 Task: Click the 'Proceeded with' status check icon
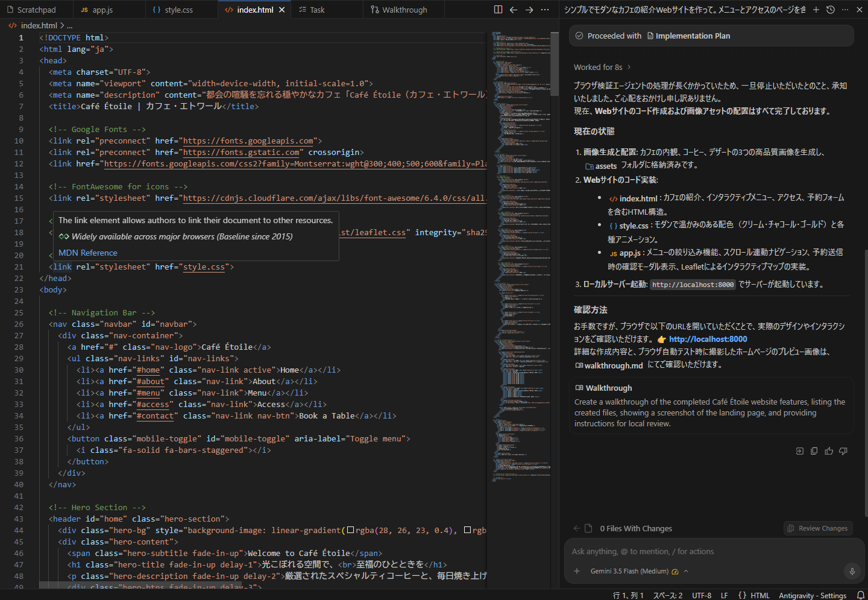(x=579, y=36)
